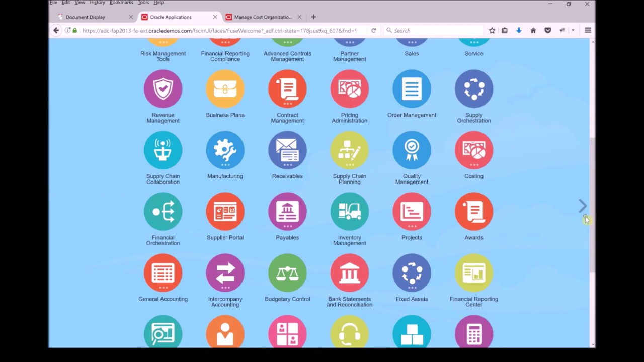Reload the page with the refresh button
Viewport: 644px width, 362px height.
(x=374, y=31)
